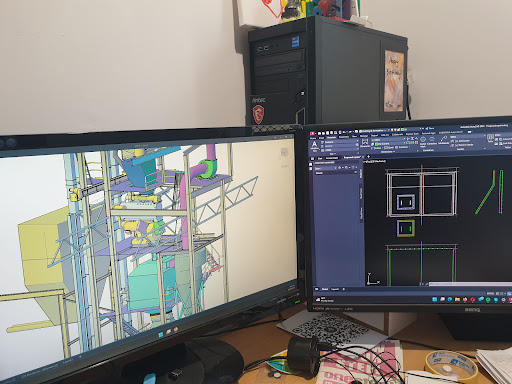Screen dimensions: 512x384
Task: Switch to the Start file tab
Action: [320, 158]
